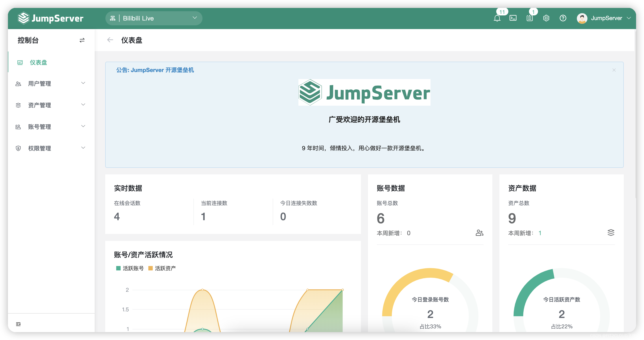Screen dimensions: 644x340
Task: Open system settings via the gear icon
Action: (x=546, y=18)
